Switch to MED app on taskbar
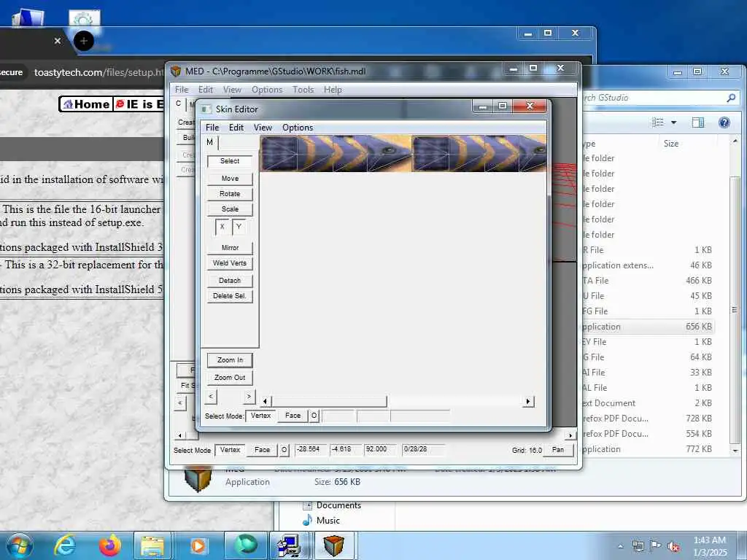Viewport: 747px width, 560px height. pos(334,545)
